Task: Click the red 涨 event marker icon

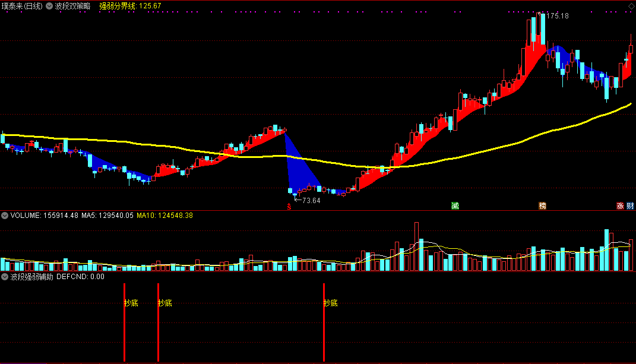Action: click(620, 205)
